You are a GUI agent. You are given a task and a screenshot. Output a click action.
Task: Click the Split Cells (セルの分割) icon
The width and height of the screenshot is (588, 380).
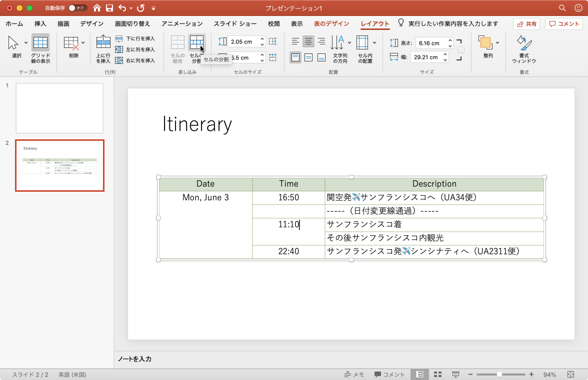[x=196, y=42]
